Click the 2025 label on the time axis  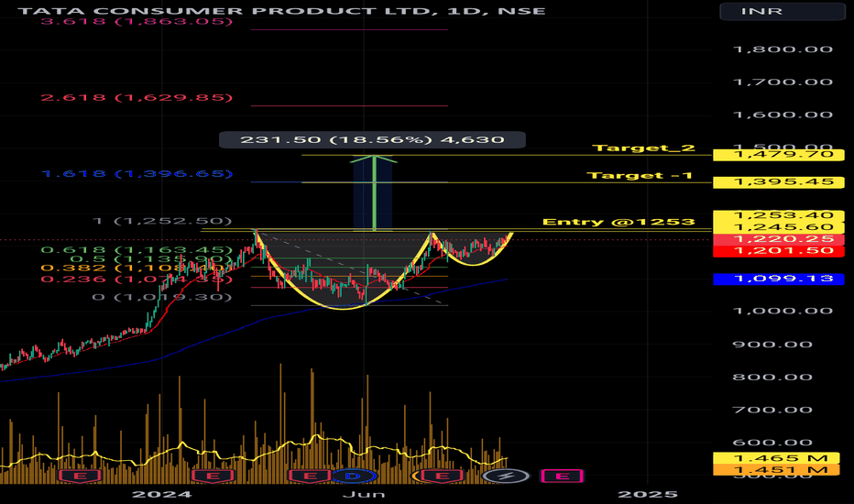coord(648,494)
